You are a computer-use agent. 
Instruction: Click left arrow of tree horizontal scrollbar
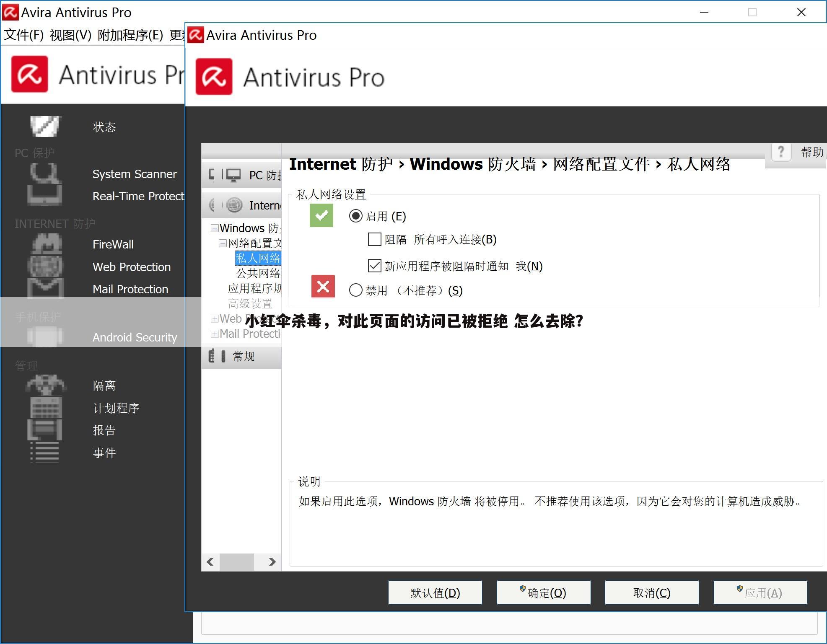point(210,561)
